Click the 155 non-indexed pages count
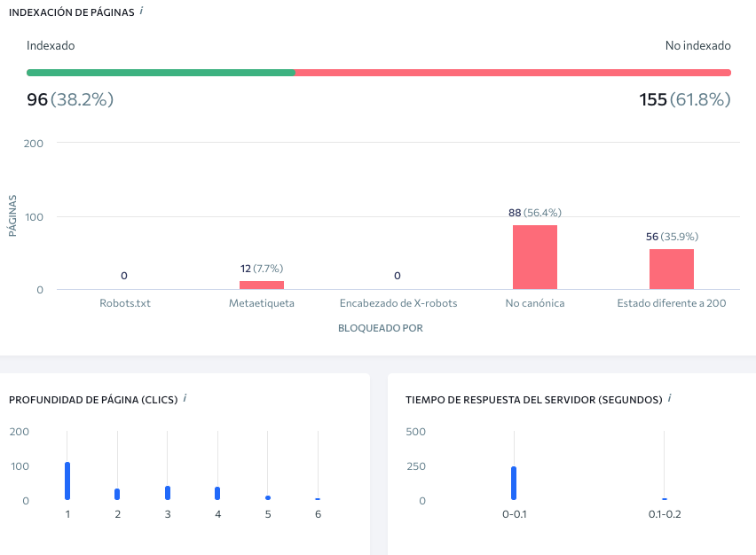 tap(653, 99)
